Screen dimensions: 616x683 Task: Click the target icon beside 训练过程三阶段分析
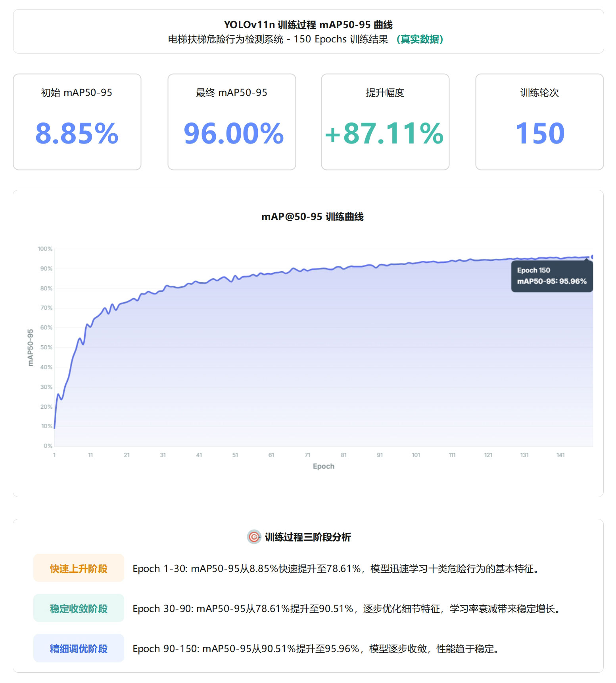254,537
